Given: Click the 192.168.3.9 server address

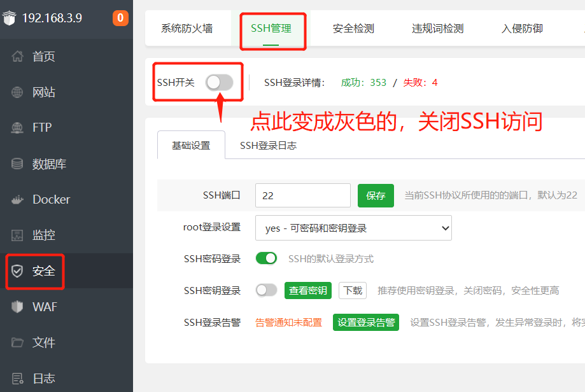Looking at the screenshot, I should coord(52,18).
